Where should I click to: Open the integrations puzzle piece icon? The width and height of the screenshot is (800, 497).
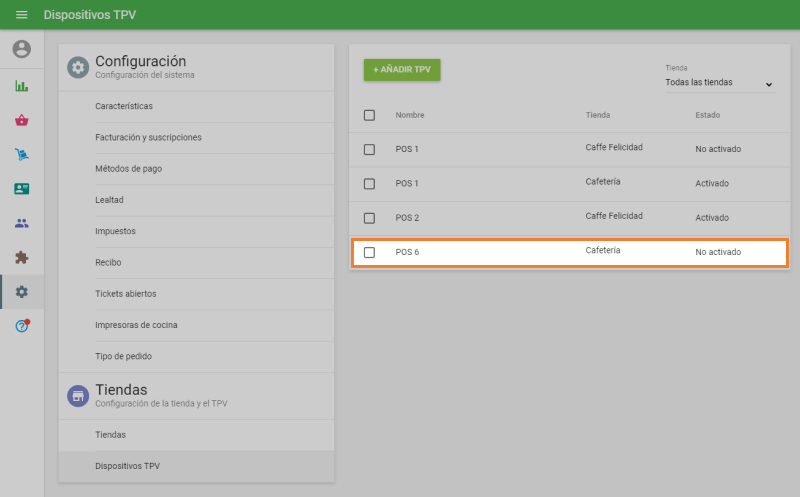pos(21,257)
